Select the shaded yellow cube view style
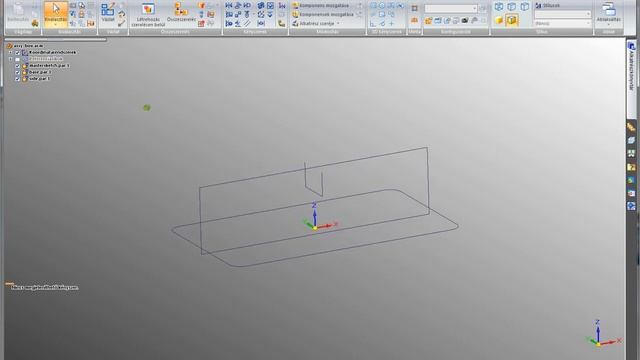Screen dimensions: 640x360 [x=499, y=20]
